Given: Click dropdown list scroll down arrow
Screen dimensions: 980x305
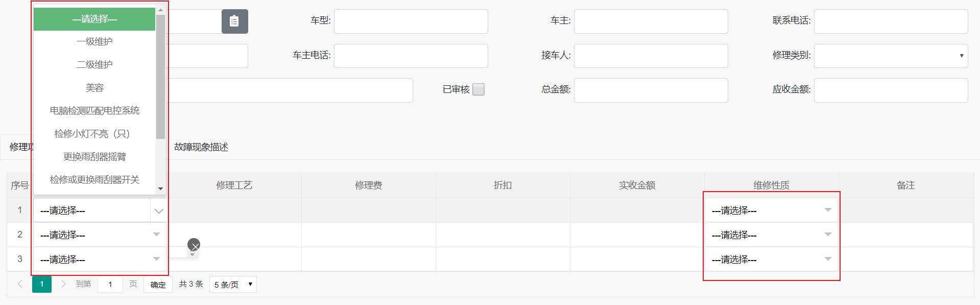Looking at the screenshot, I should pyautogui.click(x=160, y=189).
